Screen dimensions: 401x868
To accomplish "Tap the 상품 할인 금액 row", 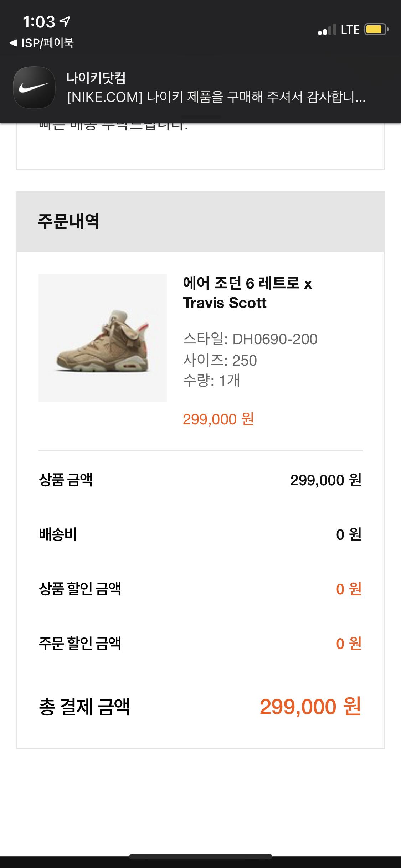I will click(x=200, y=589).
